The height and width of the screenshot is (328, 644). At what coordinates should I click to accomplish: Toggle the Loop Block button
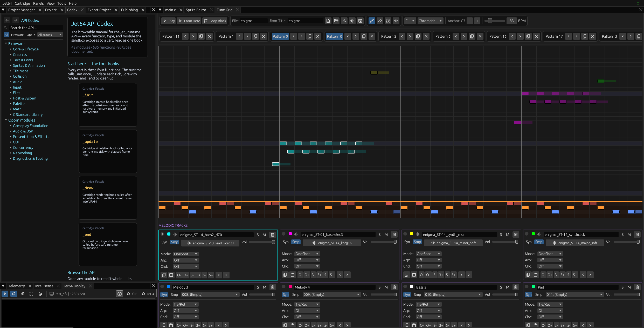coord(215,21)
